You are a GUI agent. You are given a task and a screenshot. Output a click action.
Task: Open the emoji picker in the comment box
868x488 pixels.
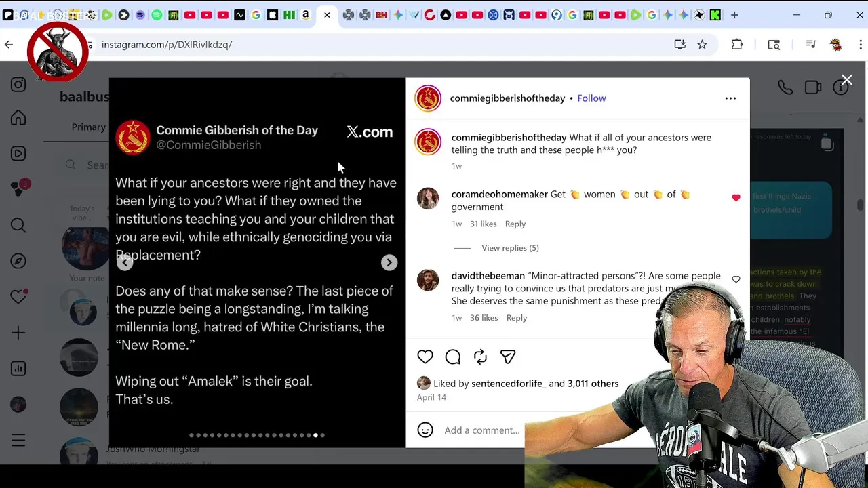[425, 430]
